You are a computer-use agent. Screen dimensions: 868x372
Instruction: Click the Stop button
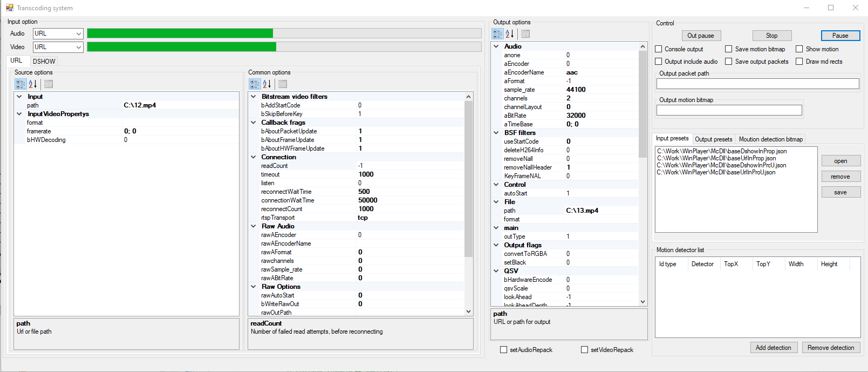(x=771, y=36)
